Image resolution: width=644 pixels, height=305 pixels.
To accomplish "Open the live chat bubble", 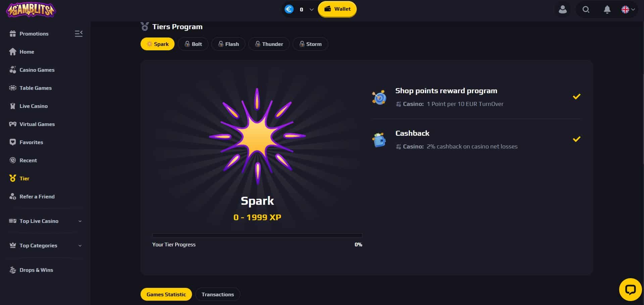I will click(630, 289).
